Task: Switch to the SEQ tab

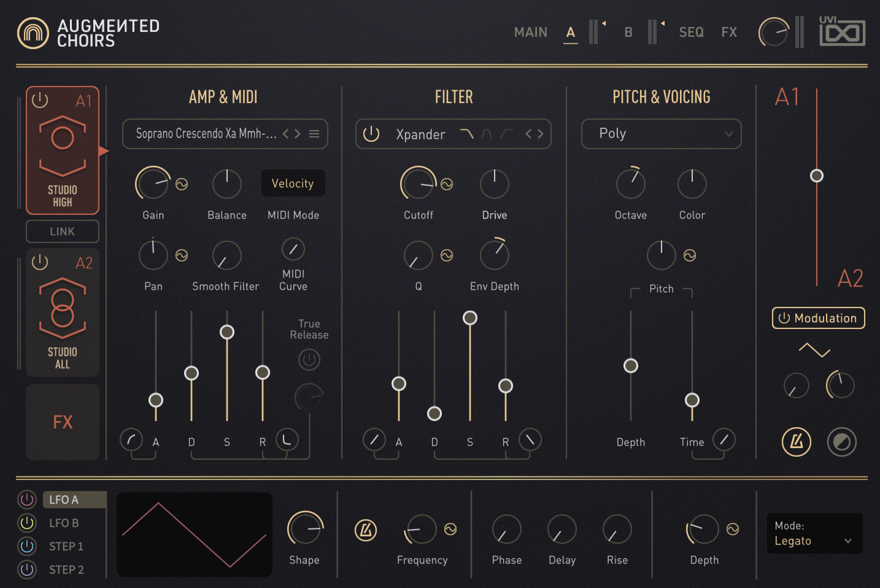Action: [x=691, y=32]
